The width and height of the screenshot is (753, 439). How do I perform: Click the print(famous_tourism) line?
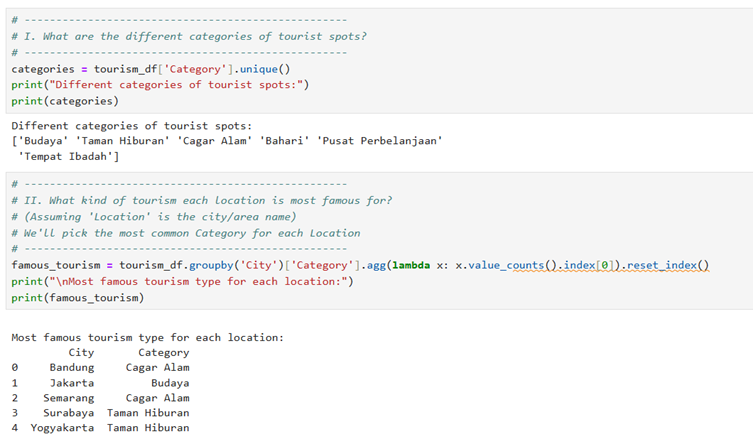pos(77,298)
